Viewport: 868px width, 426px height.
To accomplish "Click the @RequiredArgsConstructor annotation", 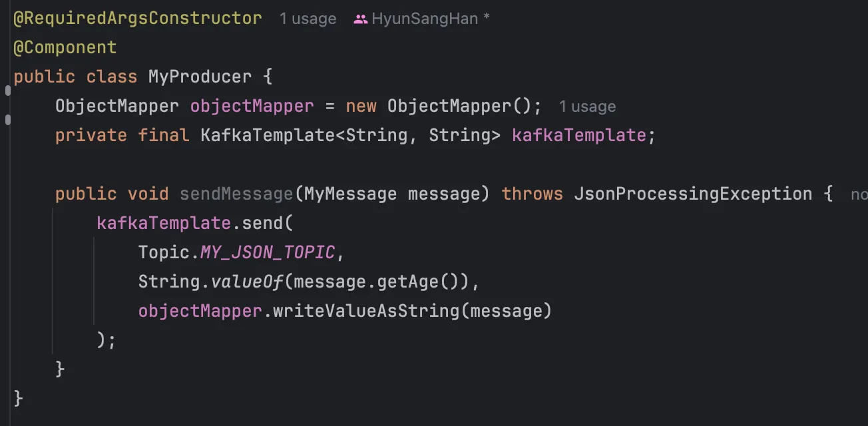I will (138, 18).
